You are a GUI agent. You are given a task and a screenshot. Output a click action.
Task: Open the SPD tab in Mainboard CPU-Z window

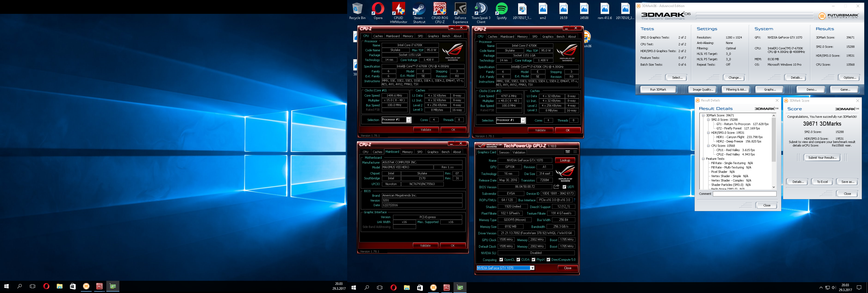(420, 152)
